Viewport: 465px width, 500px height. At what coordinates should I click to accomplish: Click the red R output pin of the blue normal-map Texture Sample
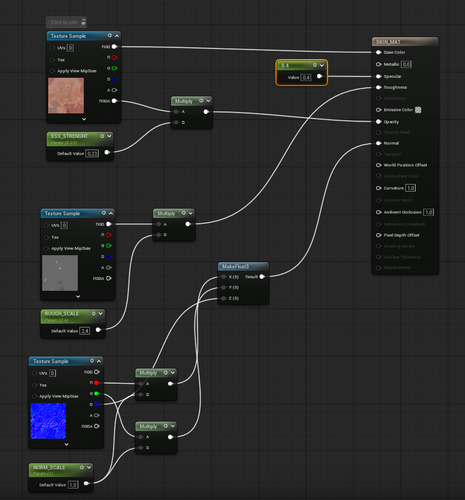click(x=96, y=383)
